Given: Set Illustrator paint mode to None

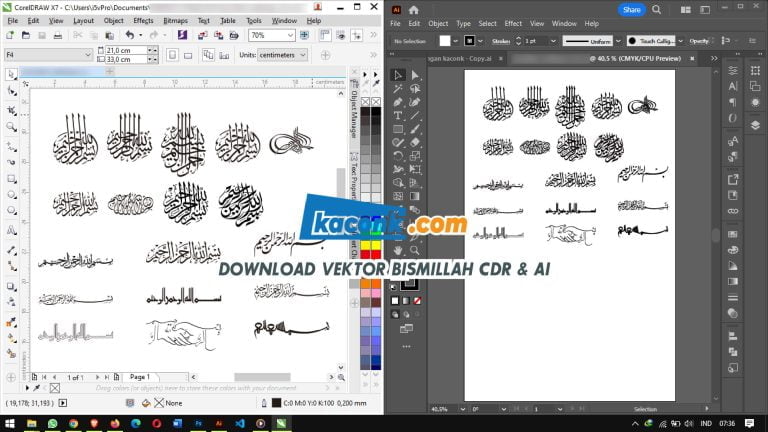Looking at the screenshot, I should point(417,301).
